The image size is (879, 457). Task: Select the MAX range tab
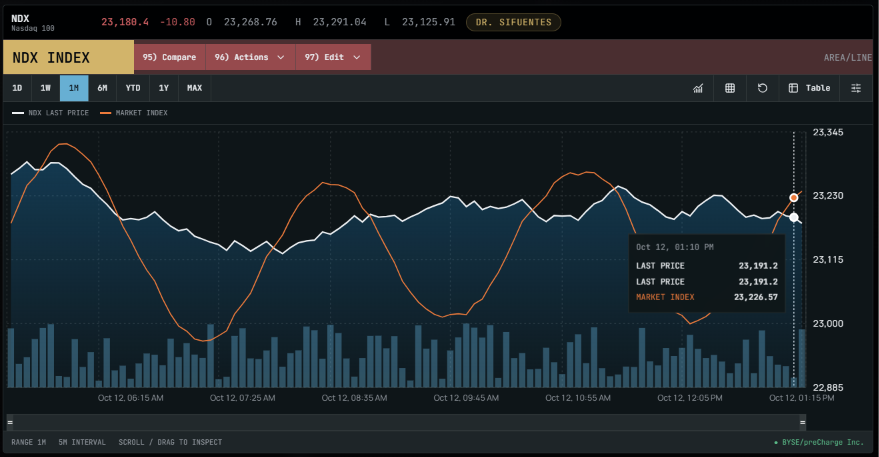[x=195, y=88]
